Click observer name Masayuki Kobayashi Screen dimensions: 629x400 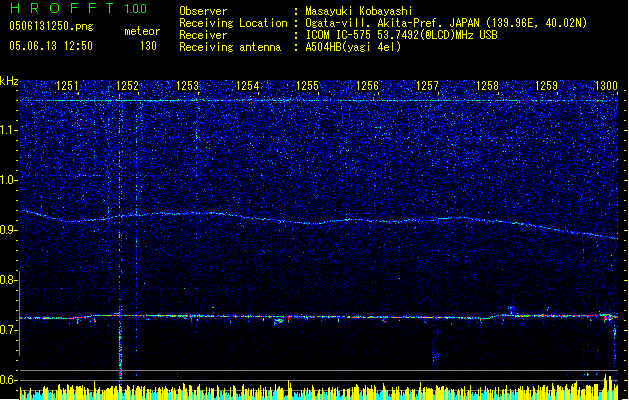pyautogui.click(x=359, y=11)
